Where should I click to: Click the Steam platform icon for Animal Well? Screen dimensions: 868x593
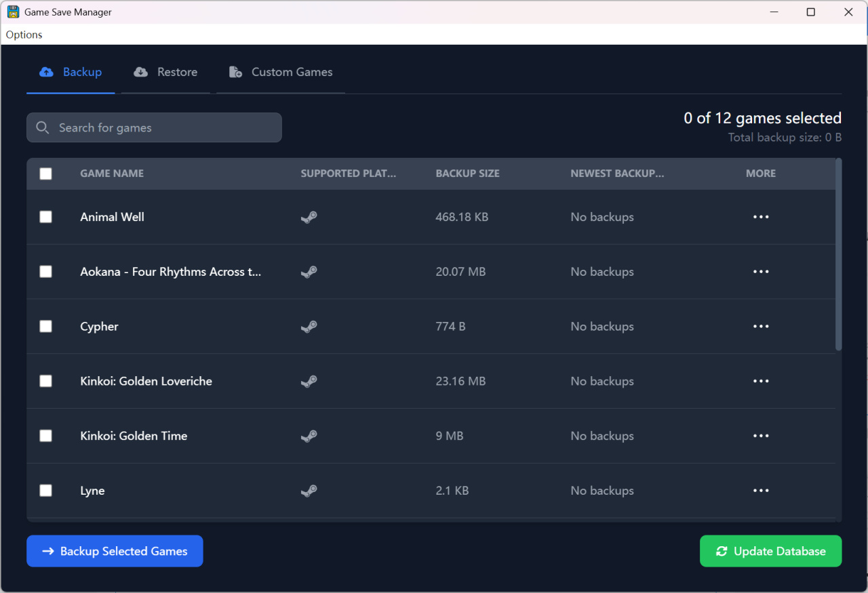309,217
